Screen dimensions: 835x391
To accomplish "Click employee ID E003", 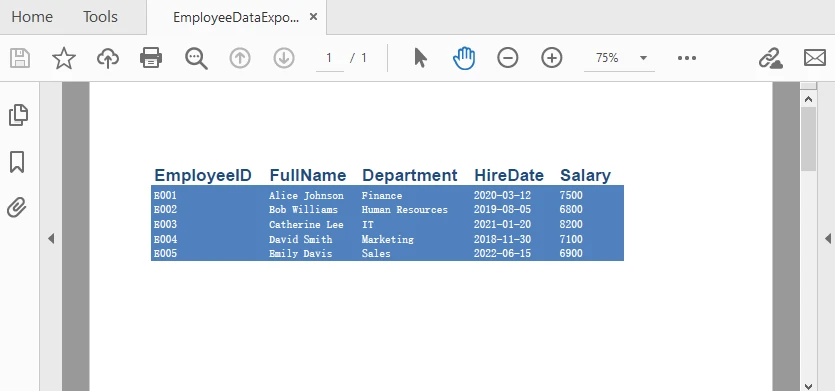I will [x=165, y=224].
